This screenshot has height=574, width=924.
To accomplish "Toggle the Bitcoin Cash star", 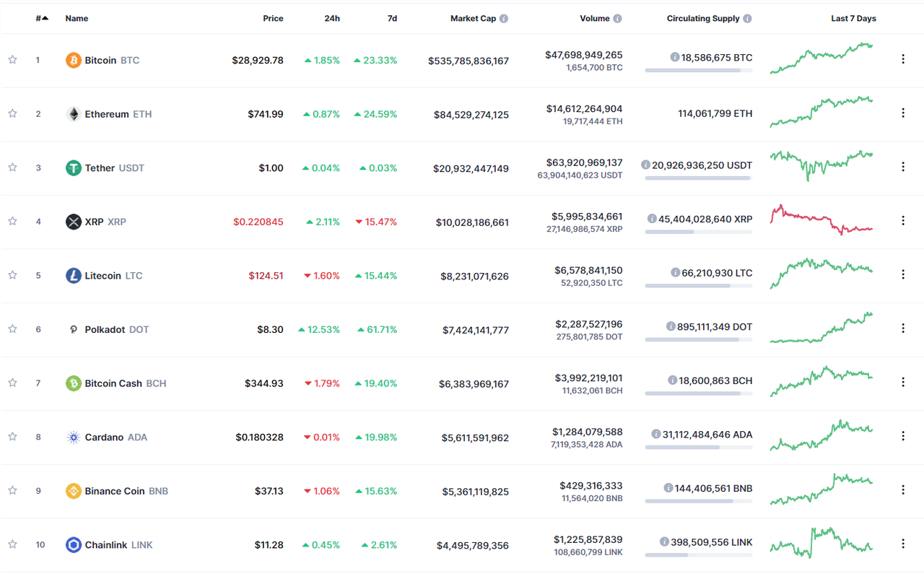I will click(12, 383).
